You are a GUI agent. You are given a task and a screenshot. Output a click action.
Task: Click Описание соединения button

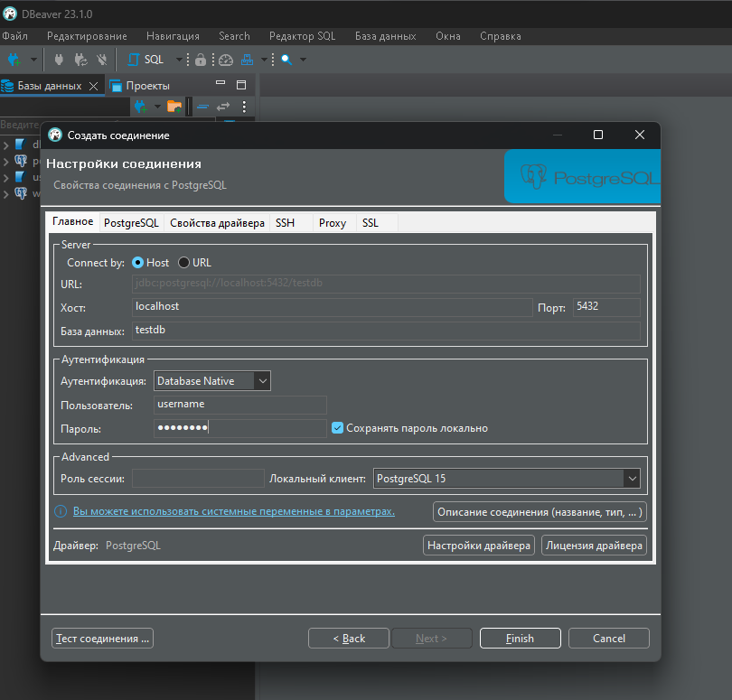click(540, 512)
